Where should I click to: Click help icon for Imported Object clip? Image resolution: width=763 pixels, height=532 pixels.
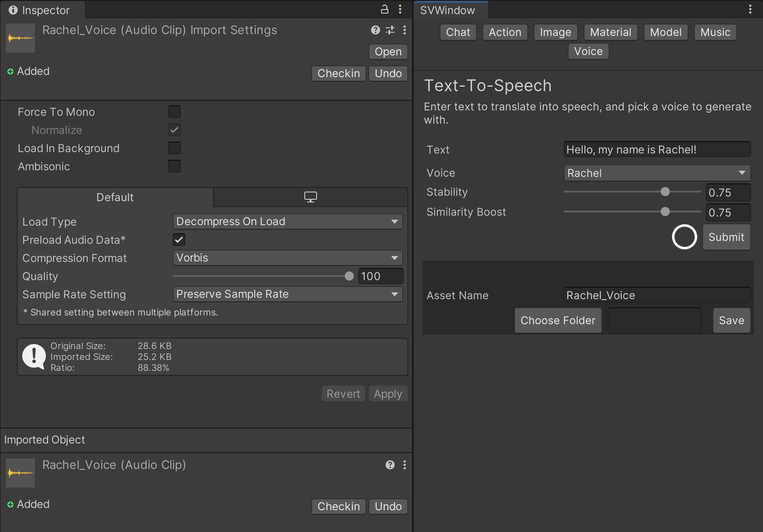coord(390,465)
